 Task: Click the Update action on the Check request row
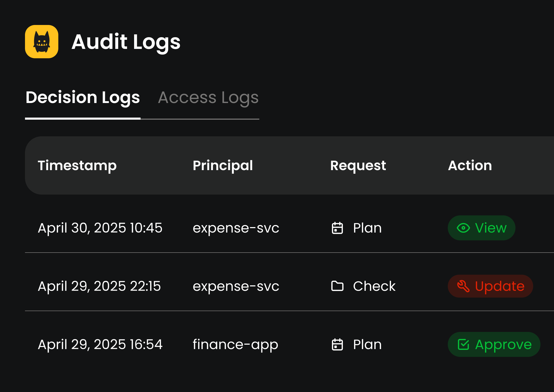coord(490,286)
